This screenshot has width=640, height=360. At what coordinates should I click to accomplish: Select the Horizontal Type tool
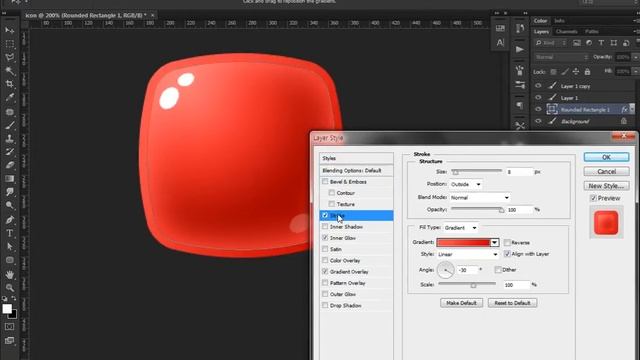[10, 233]
